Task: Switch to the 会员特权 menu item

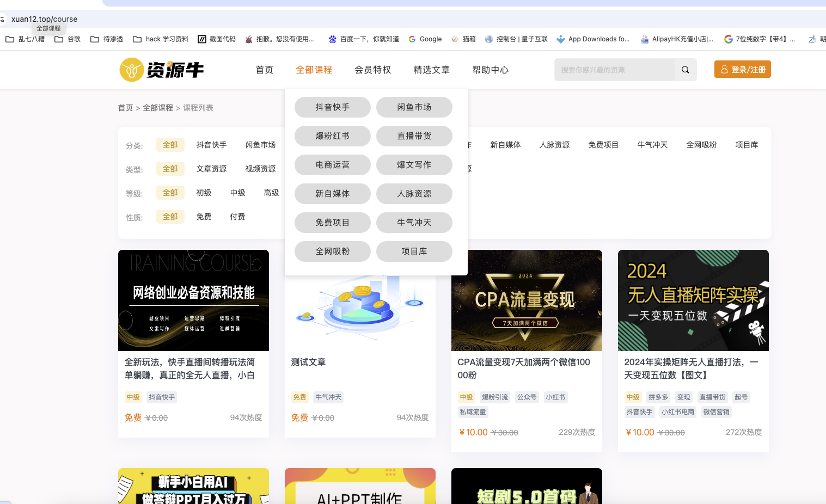Action: pyautogui.click(x=372, y=70)
